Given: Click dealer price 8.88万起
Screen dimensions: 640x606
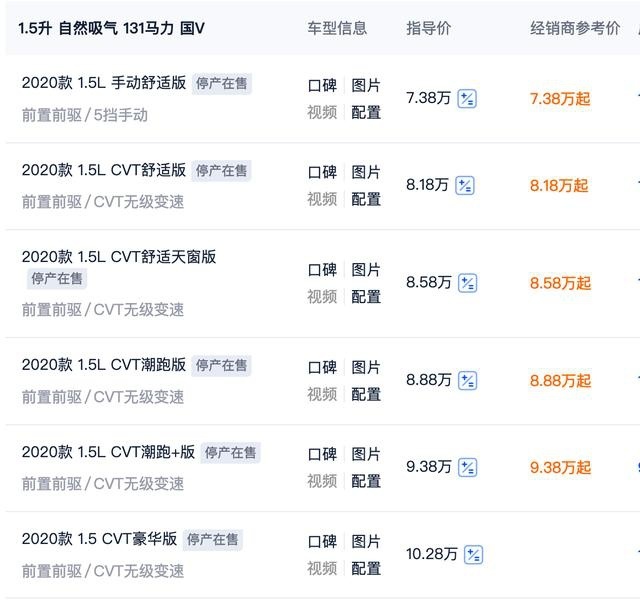Looking at the screenshot, I should [560, 381].
